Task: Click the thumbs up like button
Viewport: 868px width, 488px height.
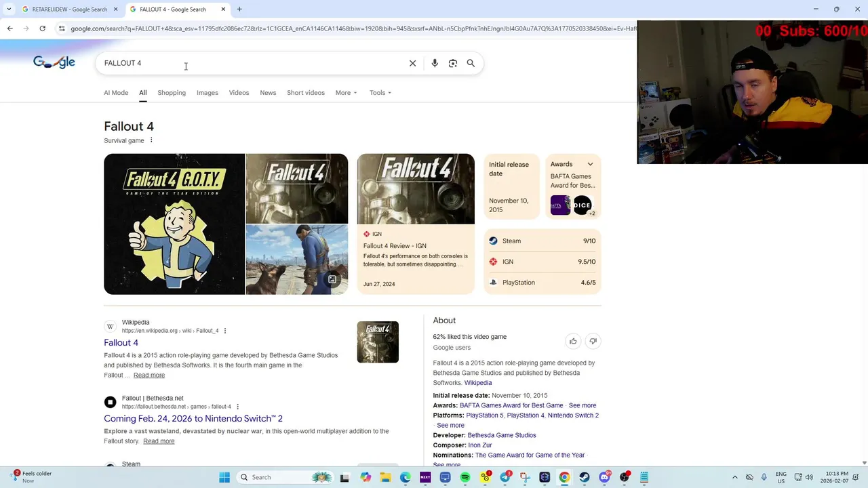Action: pyautogui.click(x=573, y=341)
